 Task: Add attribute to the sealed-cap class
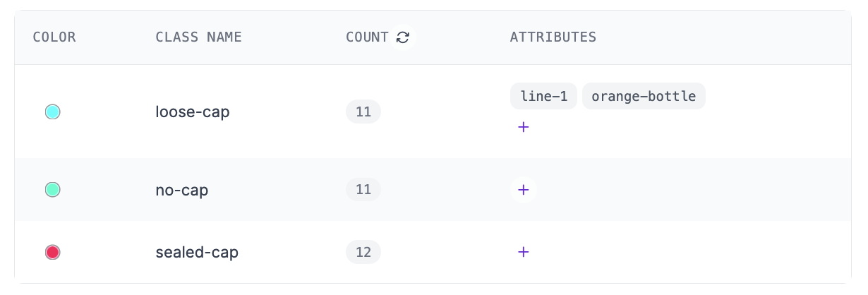pos(523,252)
